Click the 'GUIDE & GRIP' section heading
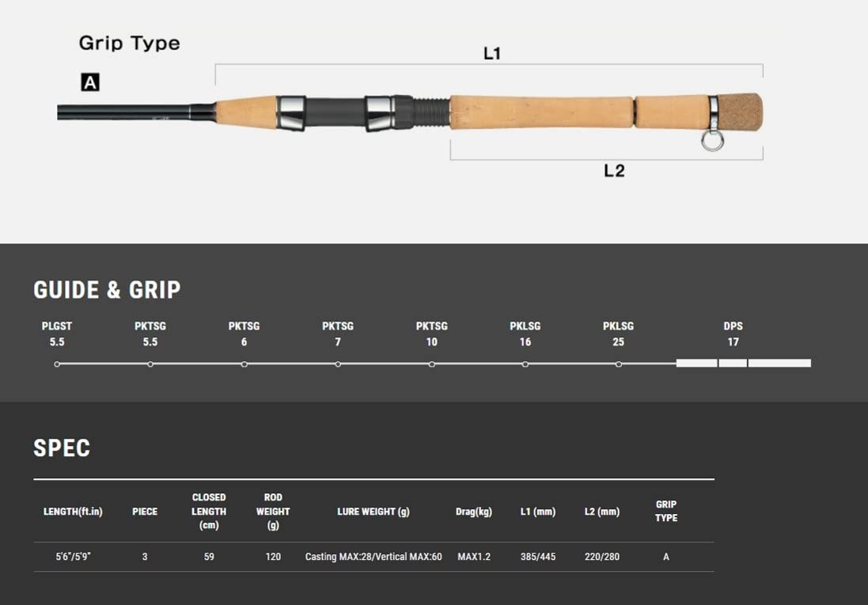This screenshot has height=605, width=868. click(107, 290)
